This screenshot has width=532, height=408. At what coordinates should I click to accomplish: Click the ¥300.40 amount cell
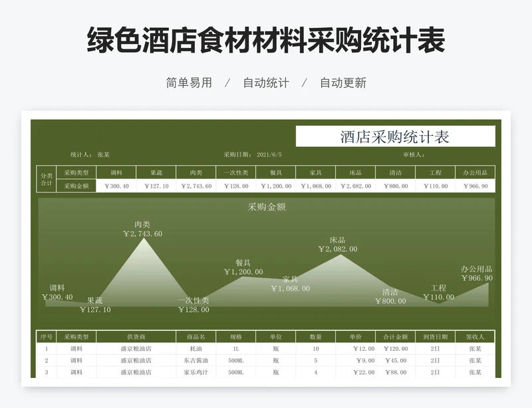(x=116, y=186)
